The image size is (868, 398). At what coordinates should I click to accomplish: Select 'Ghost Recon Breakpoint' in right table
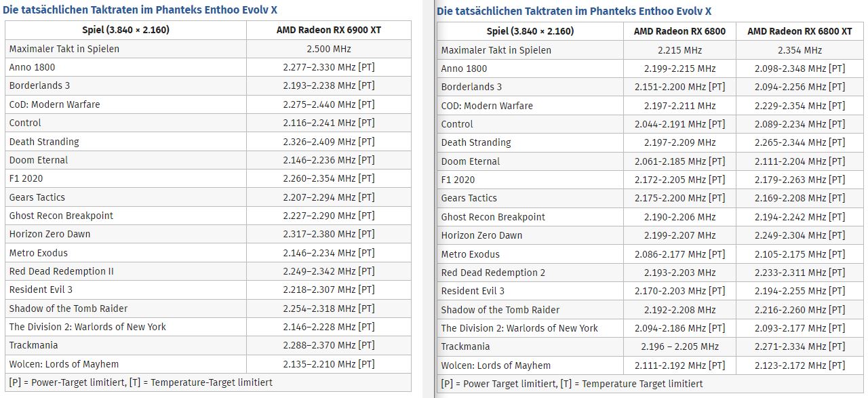point(493,217)
